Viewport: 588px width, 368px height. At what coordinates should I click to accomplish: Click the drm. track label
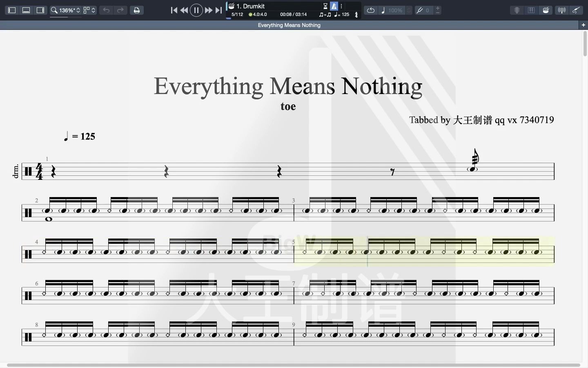(16, 171)
